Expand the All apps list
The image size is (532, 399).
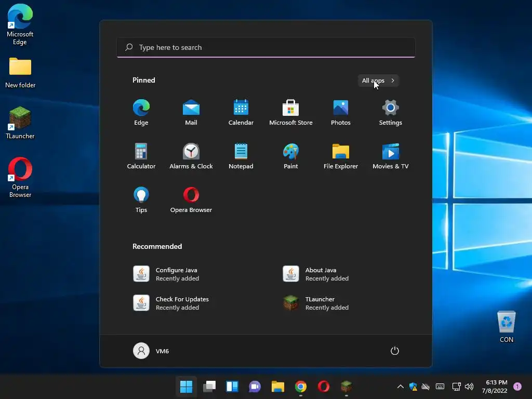coord(378,81)
